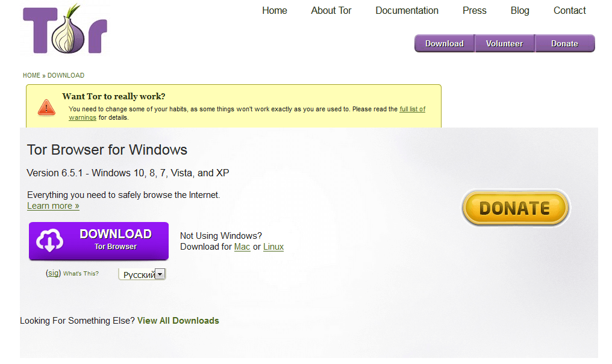Click the What's This? link
Viewport: 612px width, 364px height.
[x=81, y=274]
